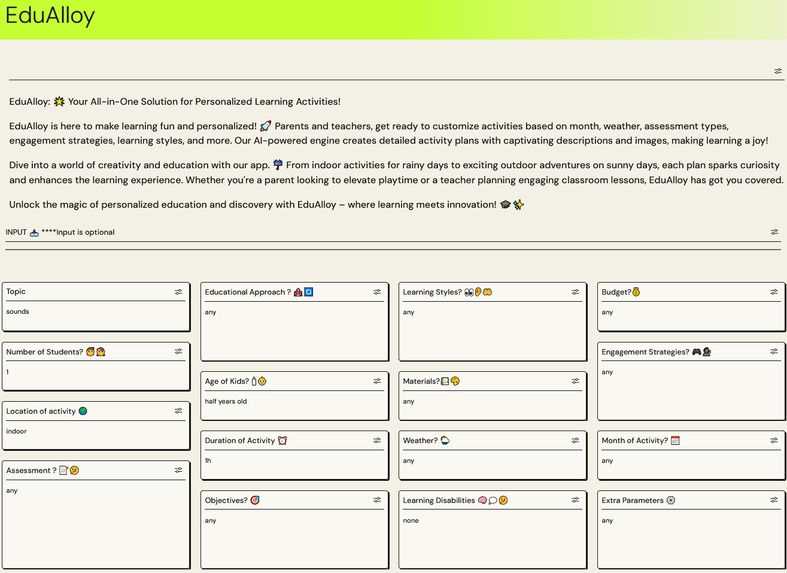Click into the Objectives text area
The width and height of the screenshot is (787, 573).
[294, 539]
